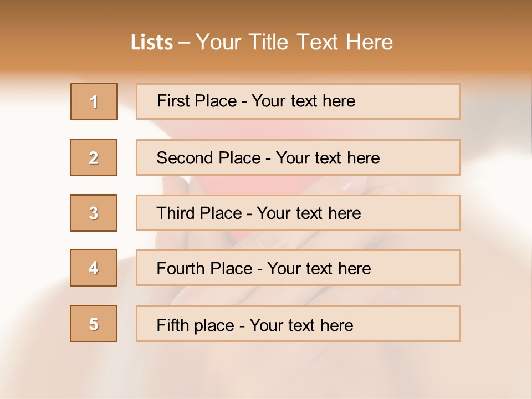This screenshot has width=532, height=399.
Task: Click the word 'First' in top row
Action: (172, 101)
